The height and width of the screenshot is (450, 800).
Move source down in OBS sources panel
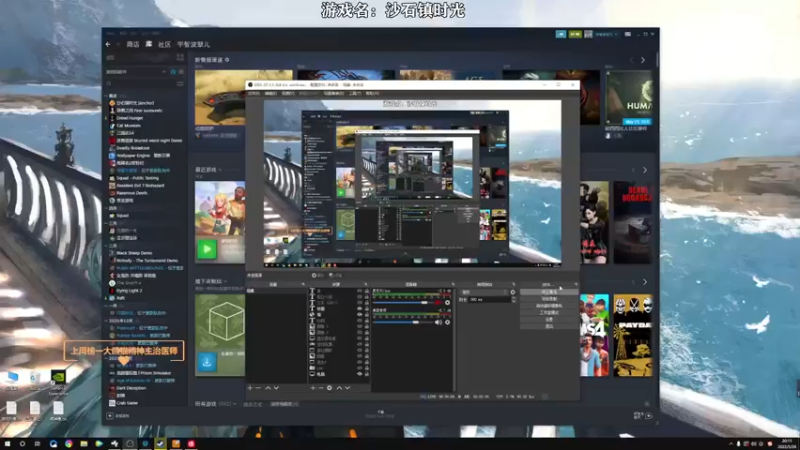coord(347,388)
